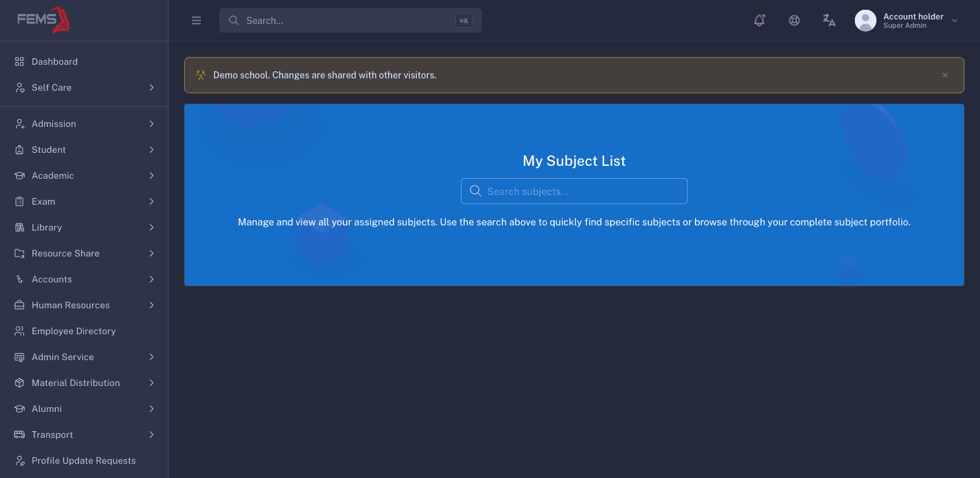Screen dimensions: 980x478
Task: Click the Resource Share folder icon
Action: click(x=19, y=253)
